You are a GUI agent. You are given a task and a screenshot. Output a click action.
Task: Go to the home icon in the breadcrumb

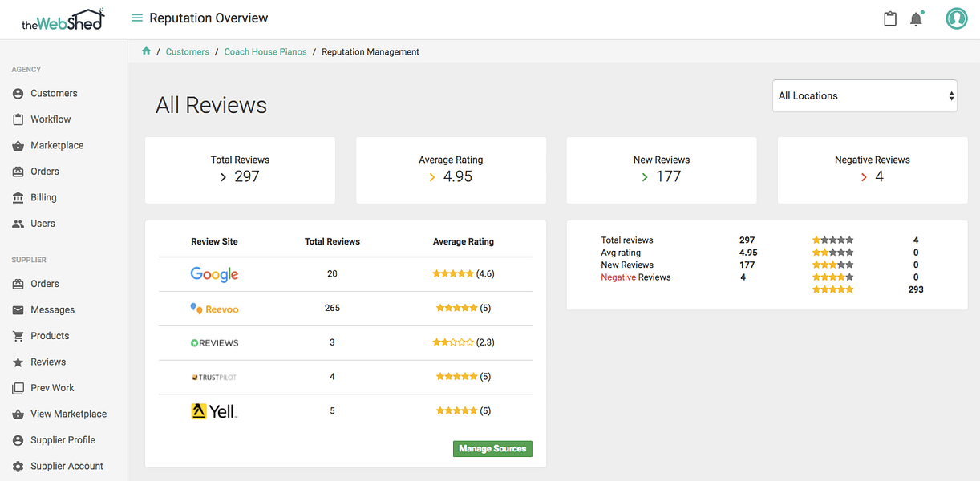tap(146, 51)
